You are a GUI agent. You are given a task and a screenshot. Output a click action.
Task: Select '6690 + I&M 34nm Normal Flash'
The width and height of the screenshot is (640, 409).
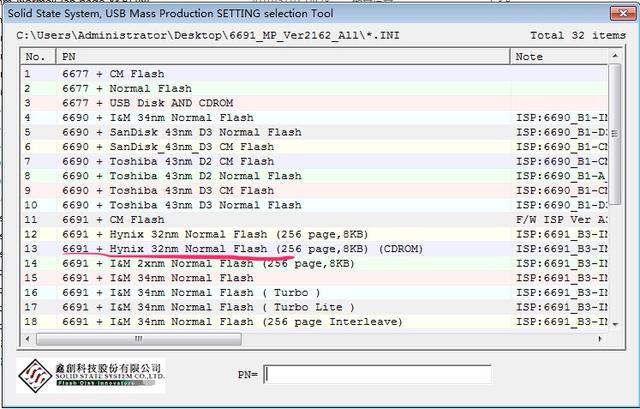tap(314, 118)
